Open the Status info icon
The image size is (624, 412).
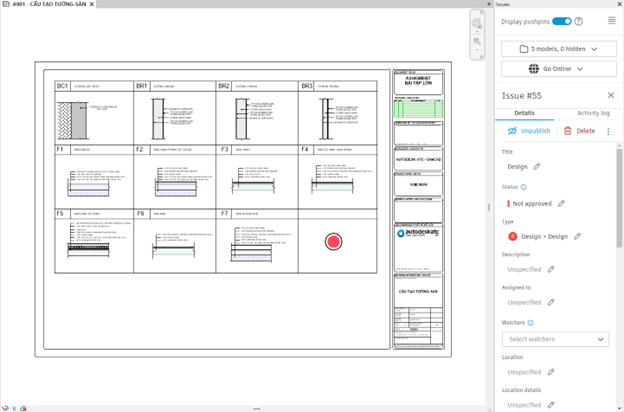(524, 187)
